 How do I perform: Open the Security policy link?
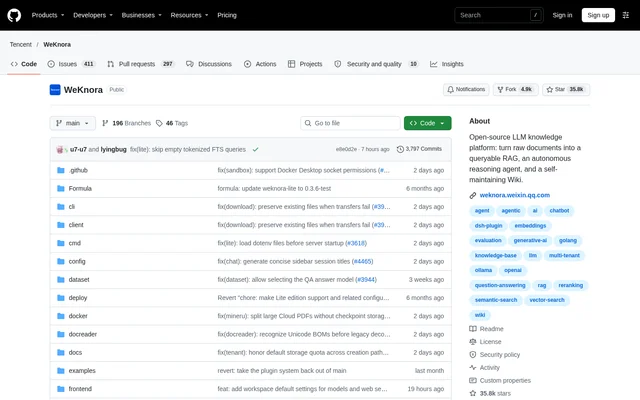[x=495, y=355]
